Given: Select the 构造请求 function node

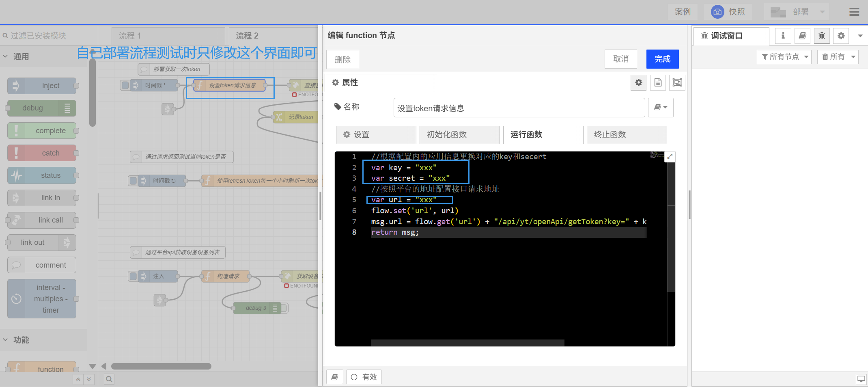Looking at the screenshot, I should 226,276.
